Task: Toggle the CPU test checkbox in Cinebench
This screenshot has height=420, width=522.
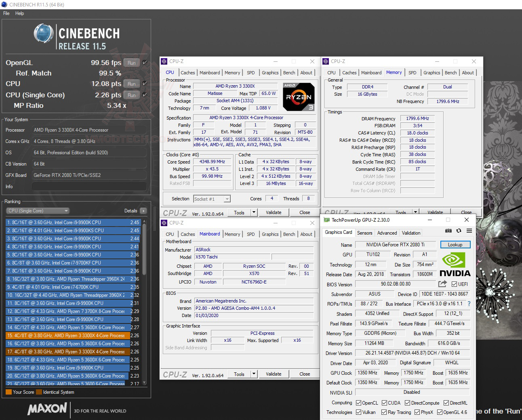Action: click(145, 84)
